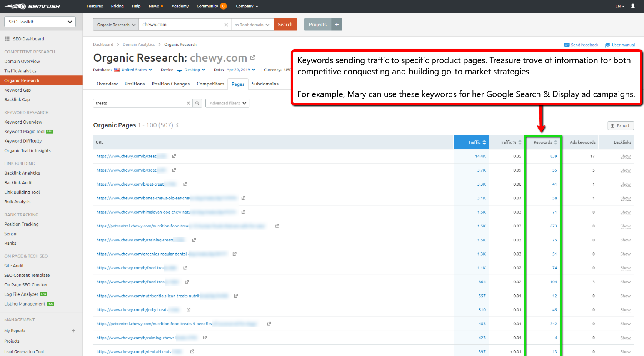Change the United States database dropdown
The image size is (644, 356).
pos(133,70)
